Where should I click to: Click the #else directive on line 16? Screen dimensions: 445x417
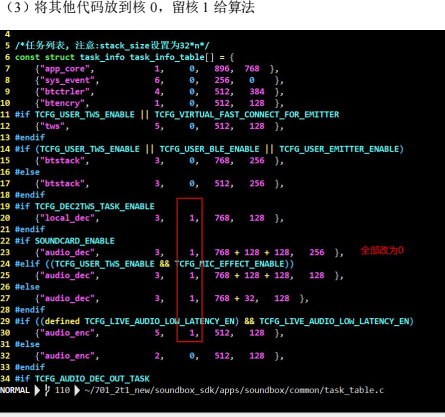27,172
